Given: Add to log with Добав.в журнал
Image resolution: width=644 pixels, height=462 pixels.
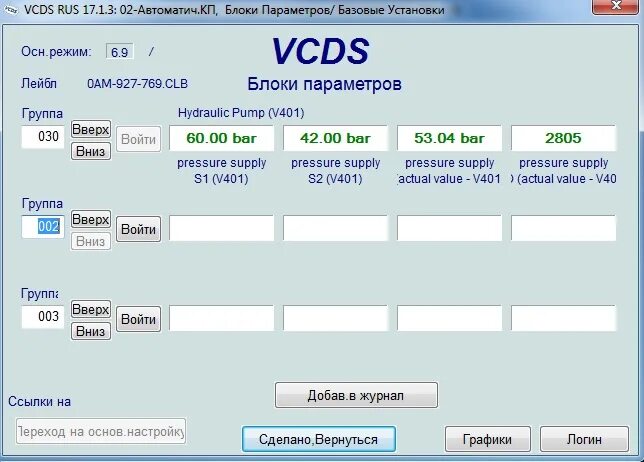Looking at the screenshot, I should [x=356, y=395].
